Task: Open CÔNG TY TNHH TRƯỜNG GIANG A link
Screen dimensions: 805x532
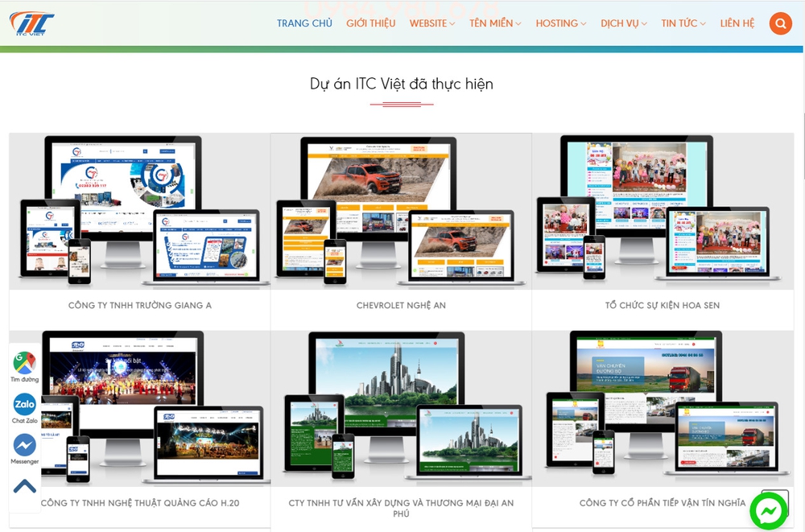Action: [139, 306]
